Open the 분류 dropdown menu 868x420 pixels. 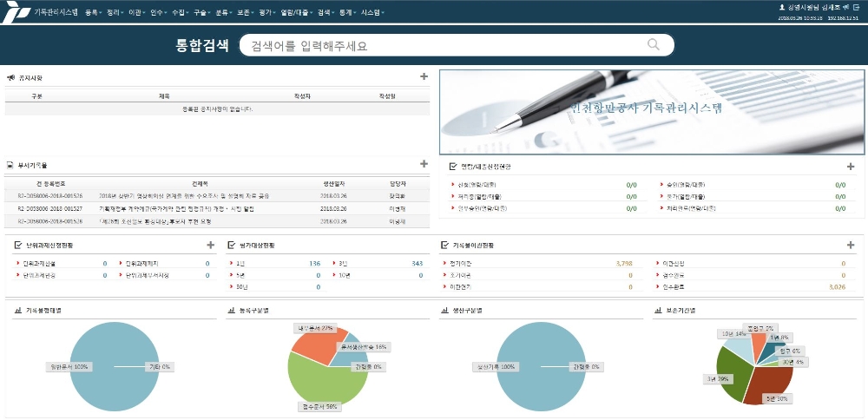pos(224,12)
